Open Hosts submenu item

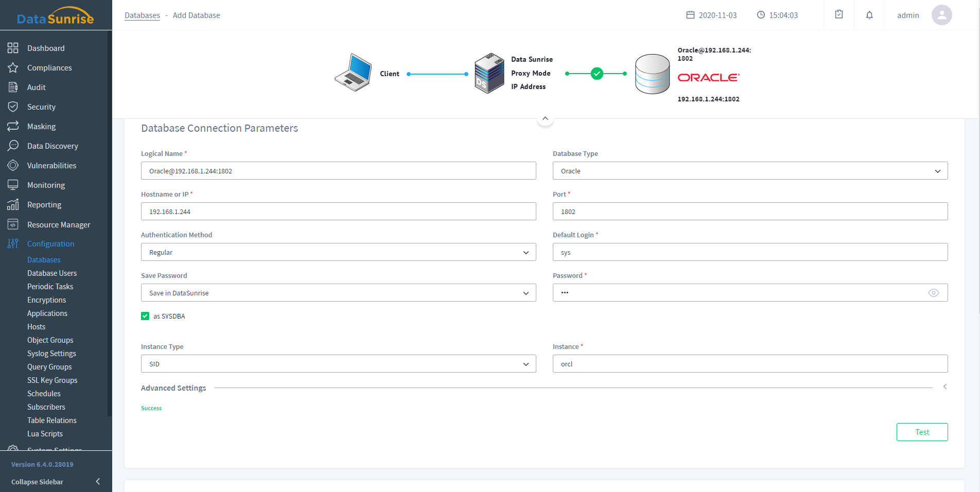click(x=36, y=326)
